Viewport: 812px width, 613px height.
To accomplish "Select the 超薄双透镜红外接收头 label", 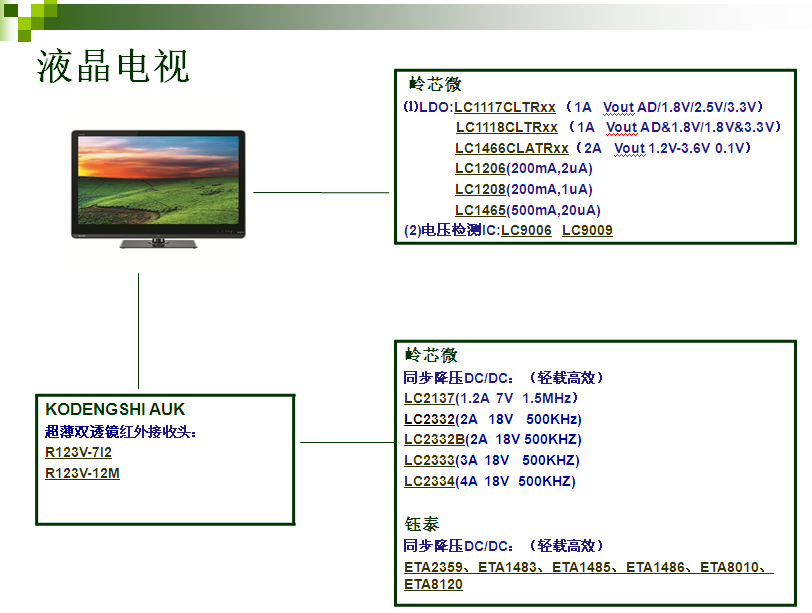I will tap(121, 431).
